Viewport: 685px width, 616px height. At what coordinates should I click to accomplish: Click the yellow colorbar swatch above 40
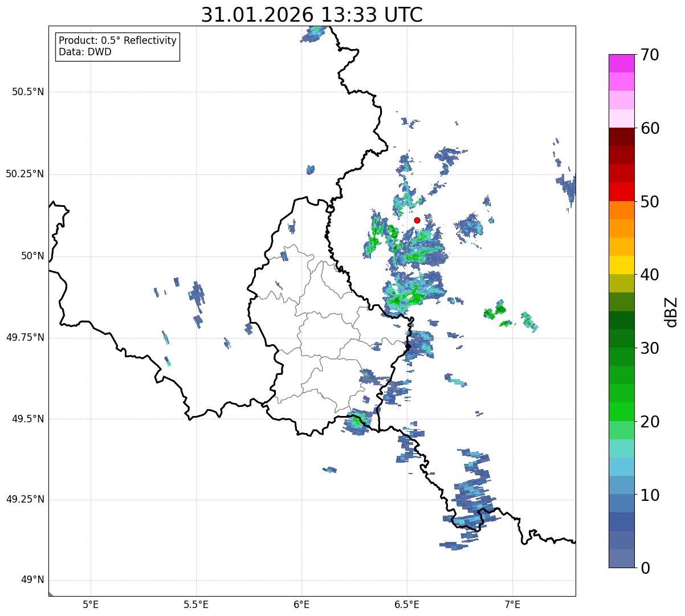click(x=622, y=265)
